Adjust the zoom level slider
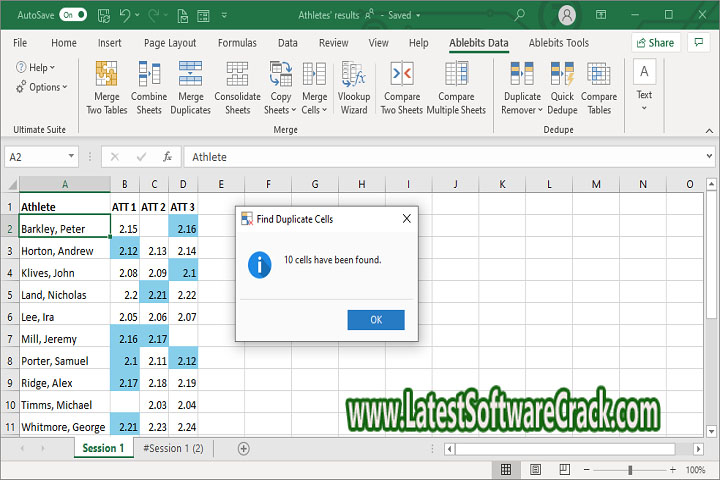The height and width of the screenshot is (480, 720). (630, 469)
